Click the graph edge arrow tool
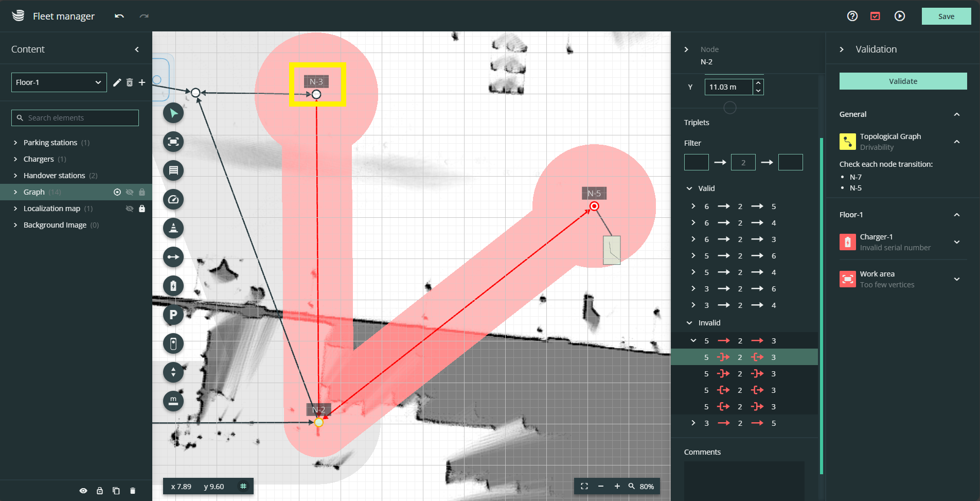The height and width of the screenshot is (501, 980). [x=173, y=257]
